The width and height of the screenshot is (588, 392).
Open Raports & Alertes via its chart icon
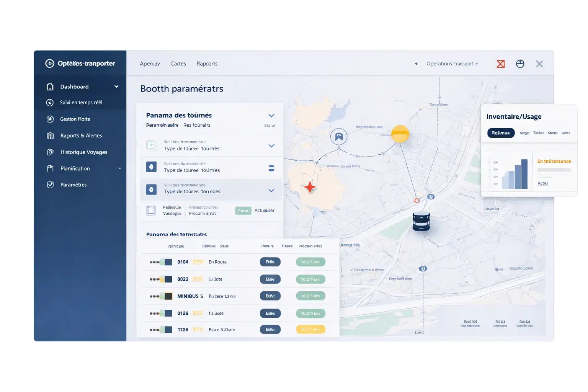[50, 135]
